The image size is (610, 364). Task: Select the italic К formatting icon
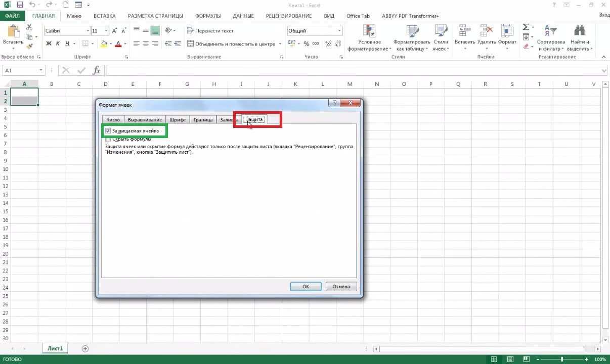[57, 43]
